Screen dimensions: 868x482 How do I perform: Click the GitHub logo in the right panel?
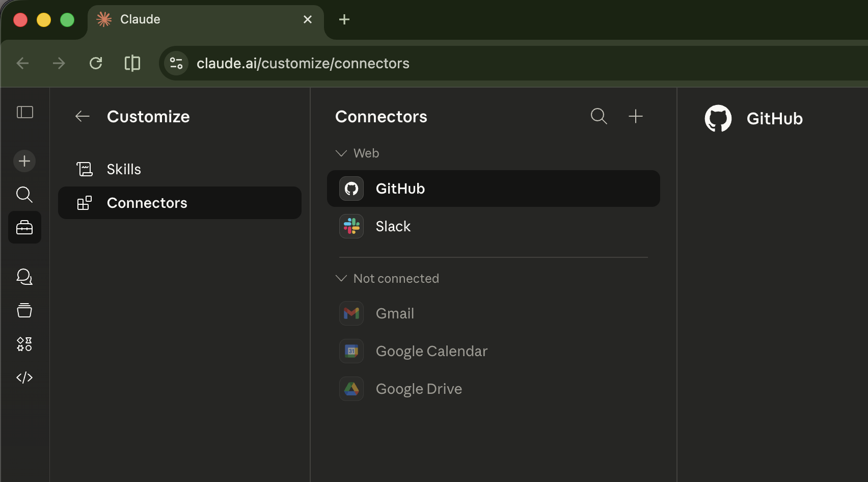point(718,118)
